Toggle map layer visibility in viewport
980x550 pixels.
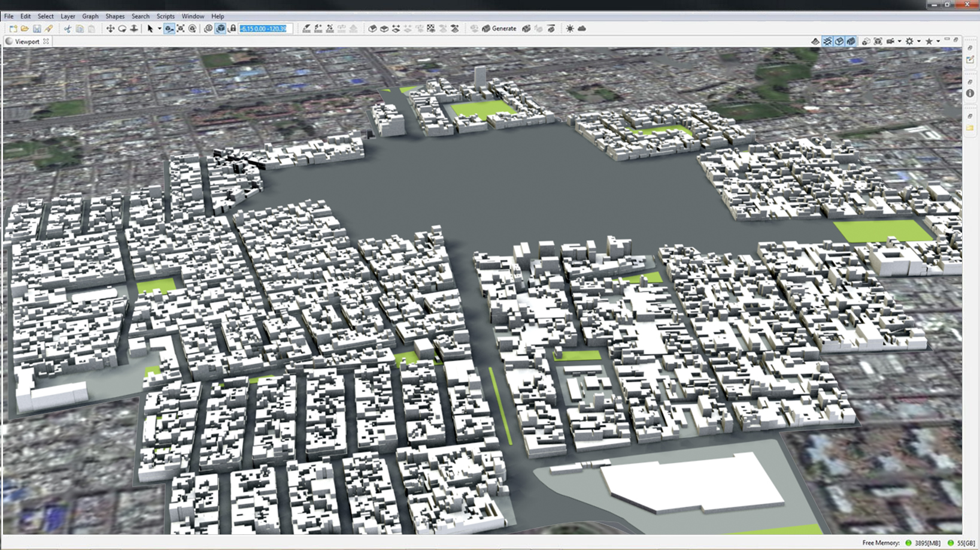coord(815,41)
